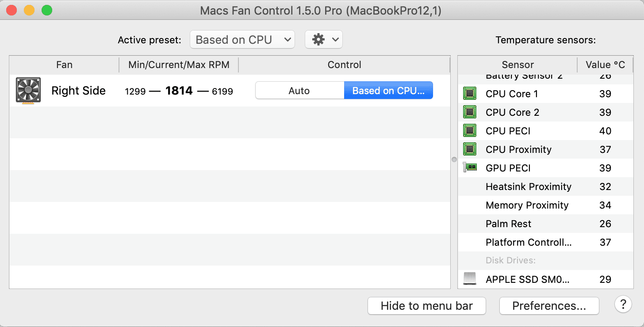Switch the Right Side fan to Auto mode
This screenshot has height=327, width=644.
coord(299,90)
